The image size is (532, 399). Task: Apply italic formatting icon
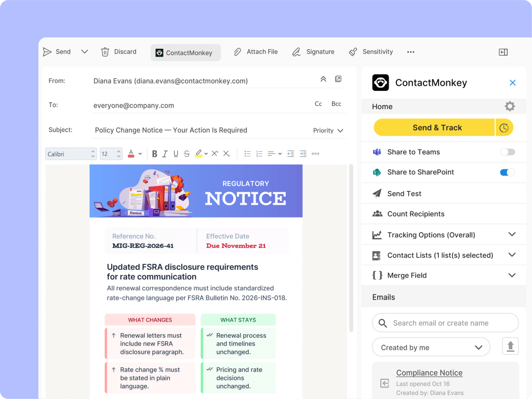[165, 154]
